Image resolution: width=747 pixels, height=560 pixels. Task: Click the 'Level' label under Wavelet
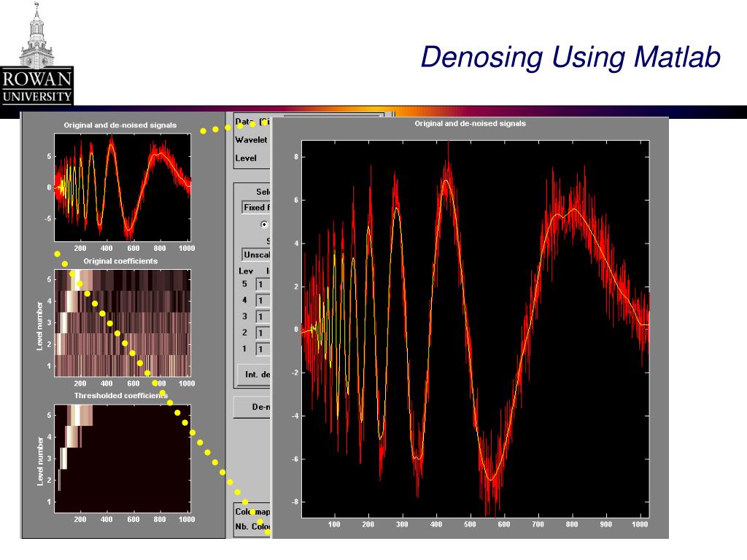click(246, 158)
